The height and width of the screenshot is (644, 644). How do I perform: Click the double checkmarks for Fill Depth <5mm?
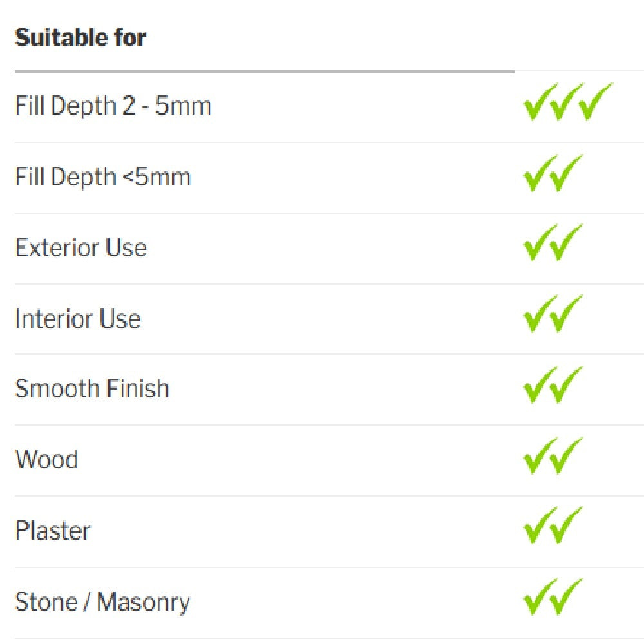[x=553, y=175]
